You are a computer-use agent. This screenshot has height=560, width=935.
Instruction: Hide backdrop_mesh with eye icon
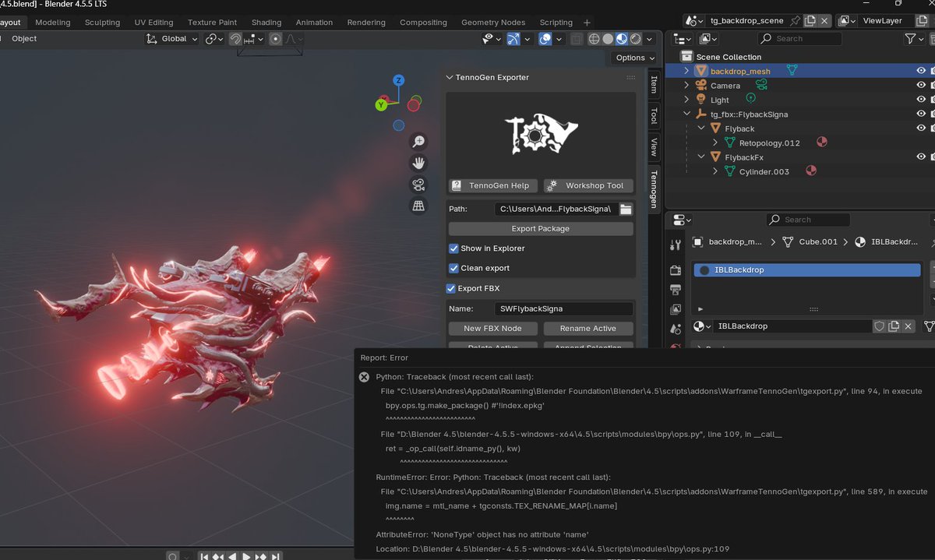tap(921, 71)
